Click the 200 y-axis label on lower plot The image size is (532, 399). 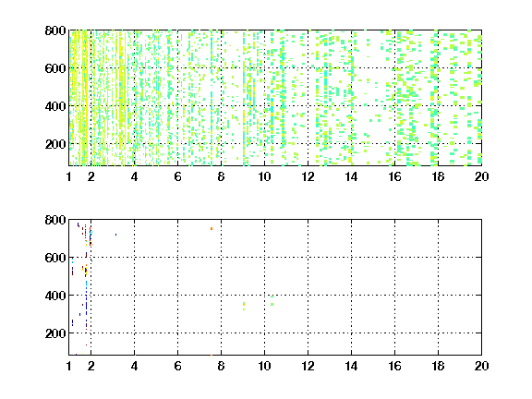(x=55, y=333)
